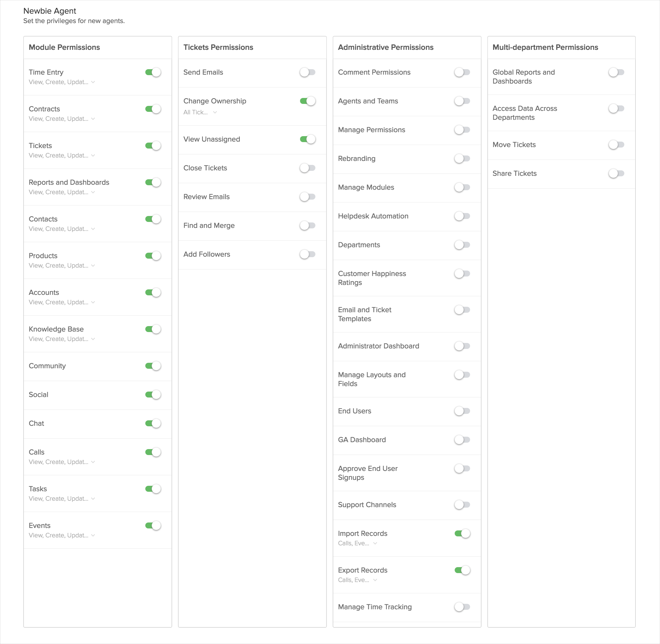The height and width of the screenshot is (644, 660).
Task: Open Tickets View, Create, Update dropdown
Action: (62, 155)
